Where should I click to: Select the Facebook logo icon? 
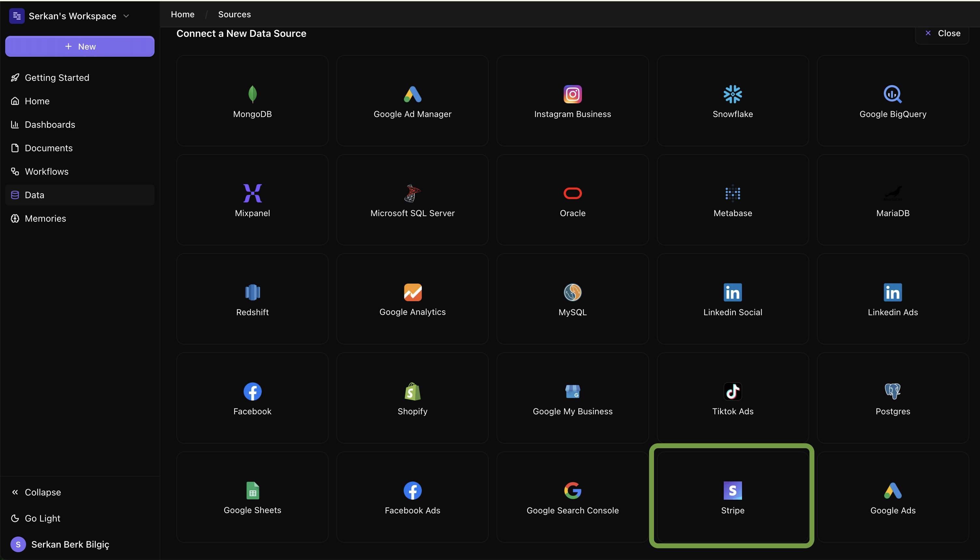click(x=252, y=391)
